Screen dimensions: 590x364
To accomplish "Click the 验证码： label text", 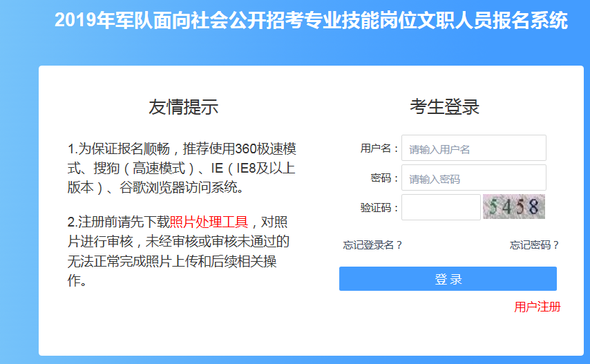I will pyautogui.click(x=379, y=207).
